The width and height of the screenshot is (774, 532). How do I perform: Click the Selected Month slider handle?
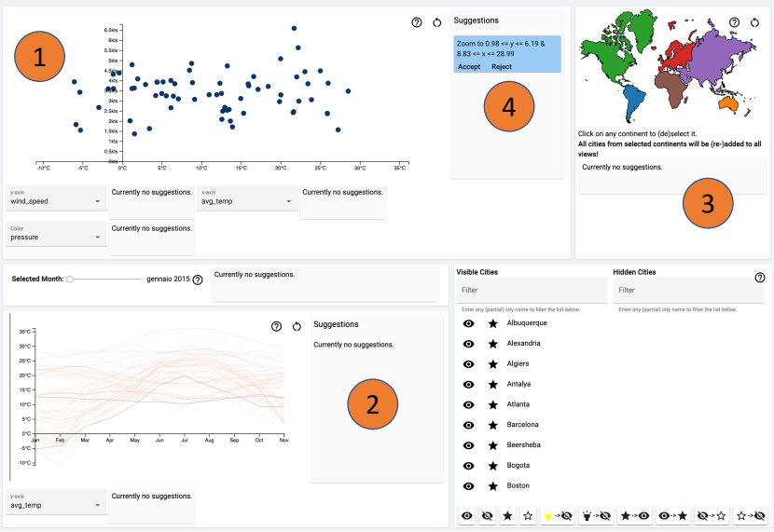click(71, 279)
